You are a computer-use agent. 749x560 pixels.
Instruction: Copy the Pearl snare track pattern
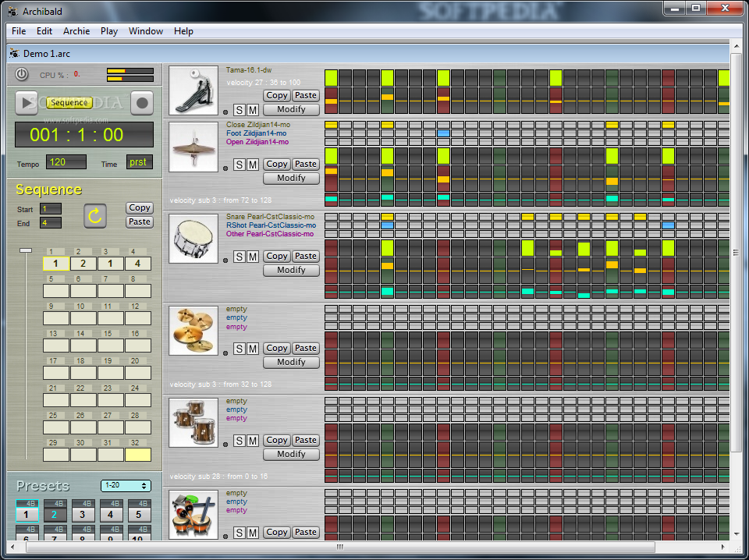pos(276,257)
